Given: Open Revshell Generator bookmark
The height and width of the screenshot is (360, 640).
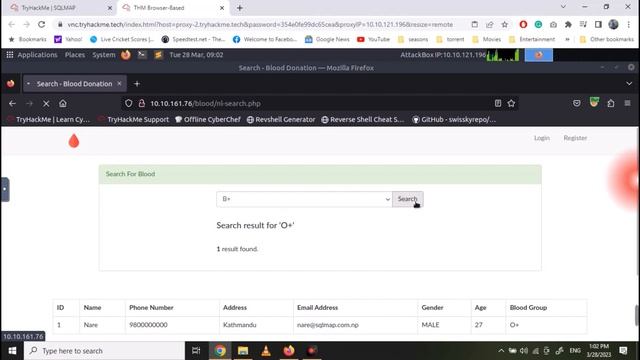Looking at the screenshot, I should (x=281, y=120).
